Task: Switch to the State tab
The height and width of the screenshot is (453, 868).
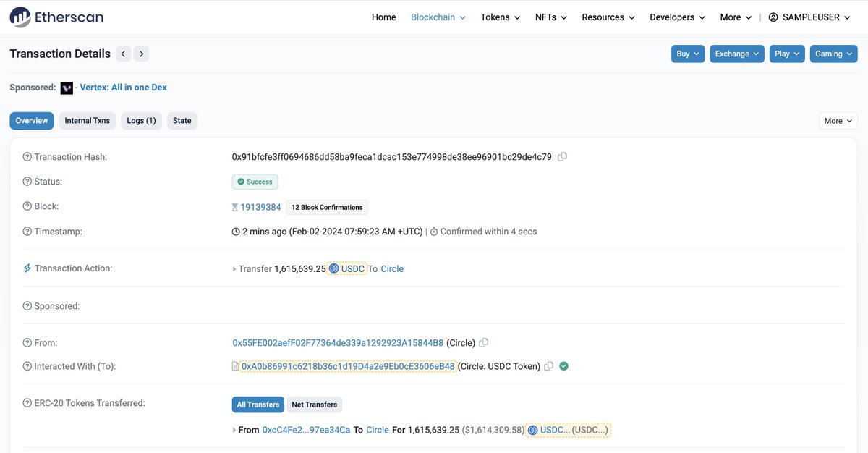Action: tap(182, 121)
